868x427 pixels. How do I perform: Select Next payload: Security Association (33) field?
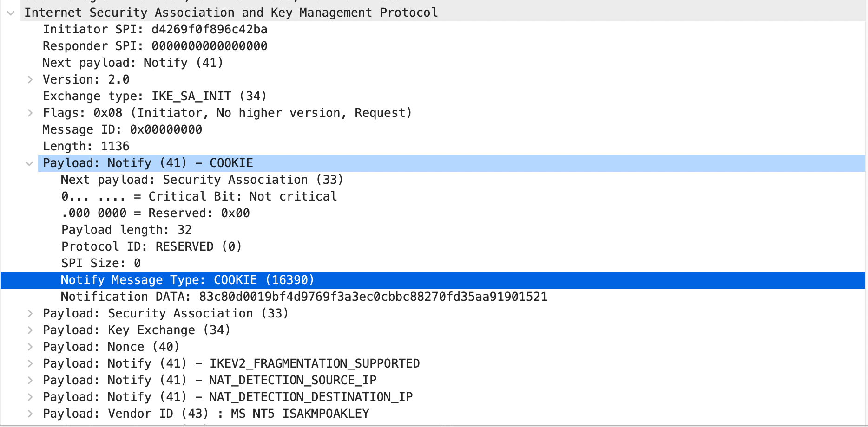coord(202,180)
